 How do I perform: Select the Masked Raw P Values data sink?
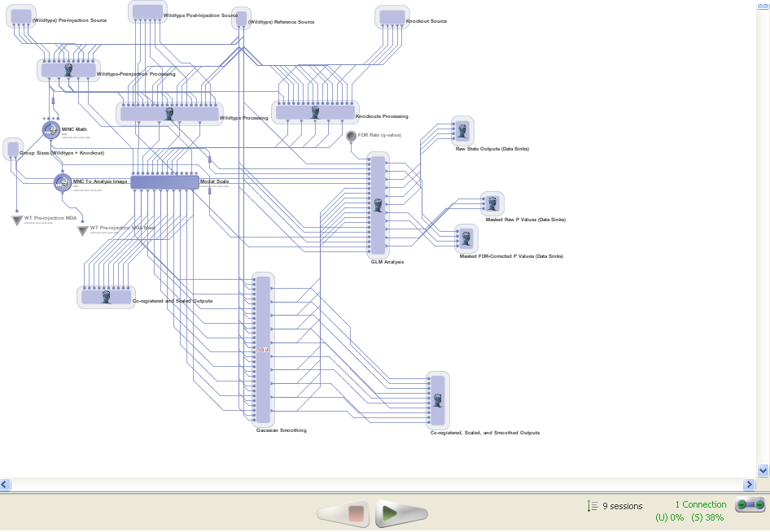492,203
